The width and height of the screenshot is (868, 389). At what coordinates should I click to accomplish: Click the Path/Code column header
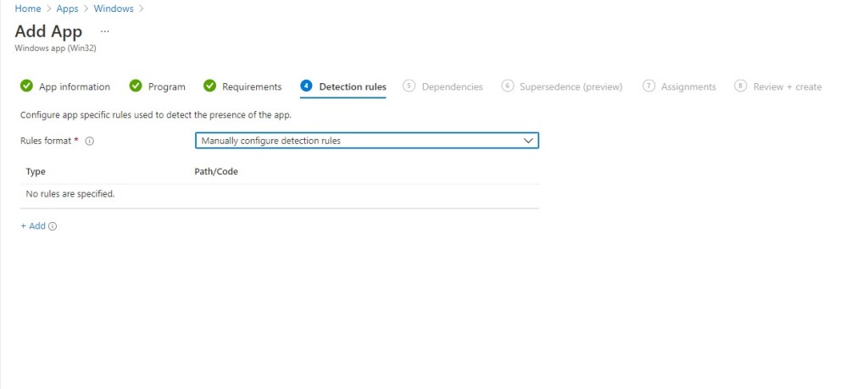[216, 171]
